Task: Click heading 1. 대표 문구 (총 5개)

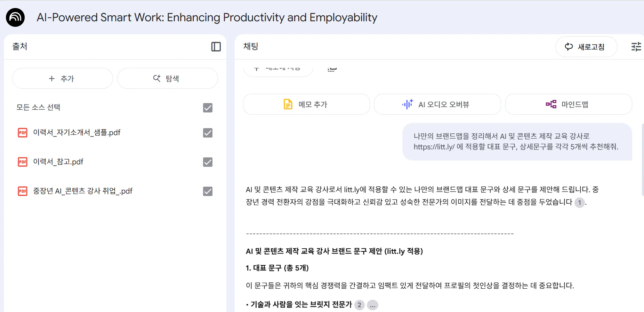Action: pyautogui.click(x=277, y=268)
